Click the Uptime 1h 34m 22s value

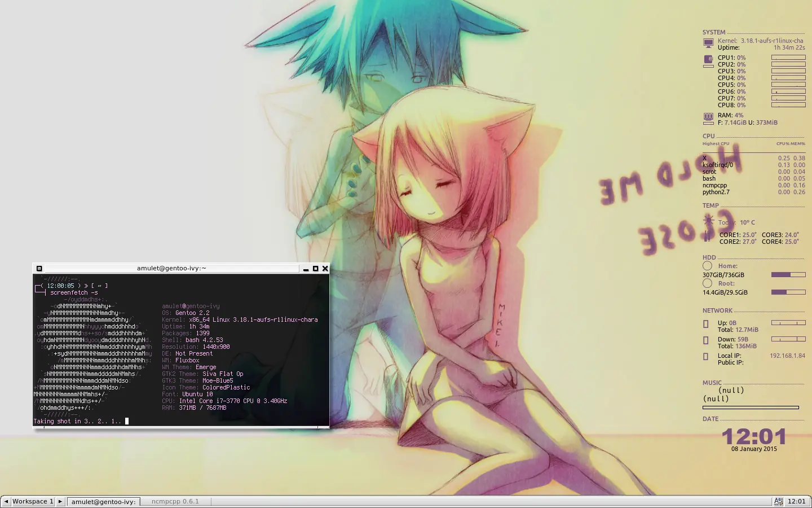point(789,47)
